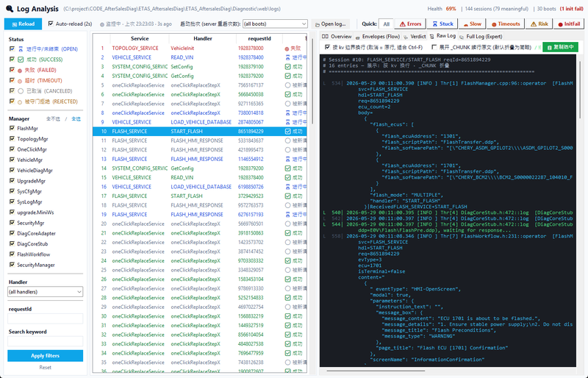
Task: Toggle the DiagCoreStub manager checkbox
Action: click(x=12, y=243)
